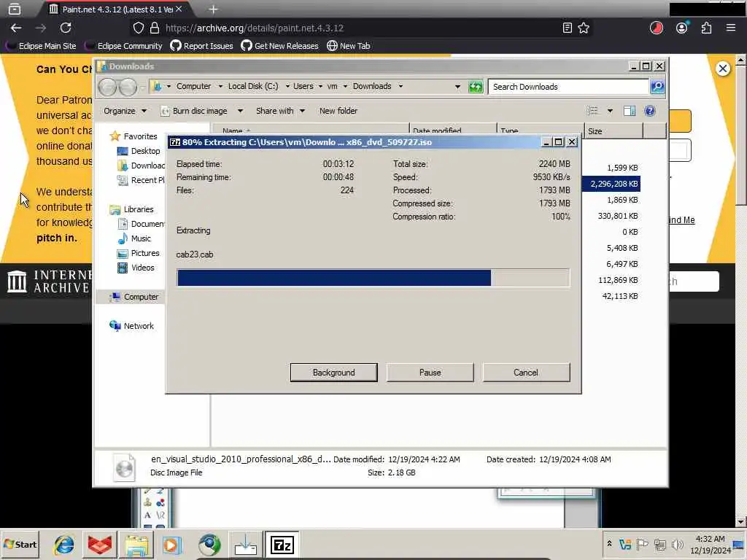
Task: Open a new browser tab with plus
Action: click(x=213, y=9)
